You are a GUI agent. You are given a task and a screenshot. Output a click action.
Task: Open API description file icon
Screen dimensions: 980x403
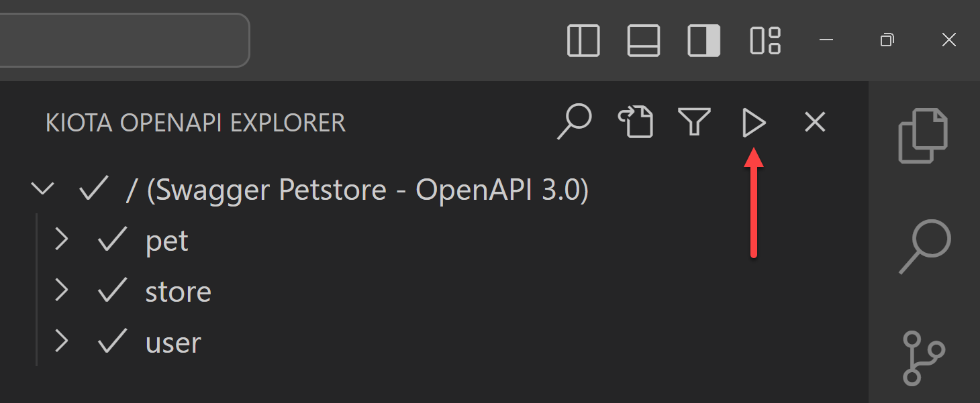635,123
